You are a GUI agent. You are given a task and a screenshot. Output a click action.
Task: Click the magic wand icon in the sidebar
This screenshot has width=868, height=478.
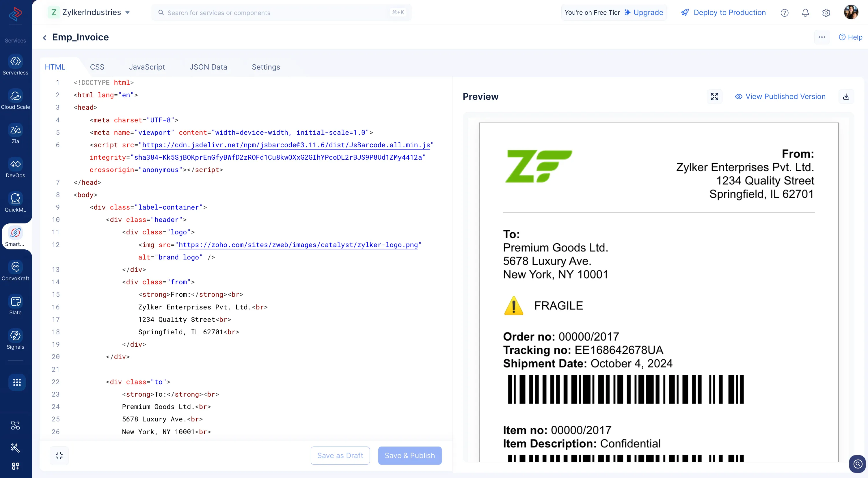pyautogui.click(x=15, y=447)
